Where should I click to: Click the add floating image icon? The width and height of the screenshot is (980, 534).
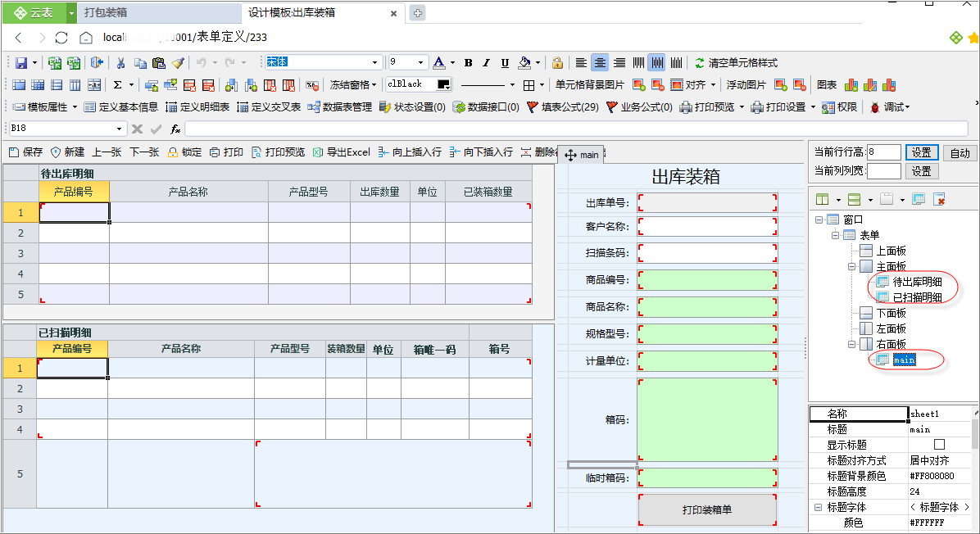click(781, 84)
